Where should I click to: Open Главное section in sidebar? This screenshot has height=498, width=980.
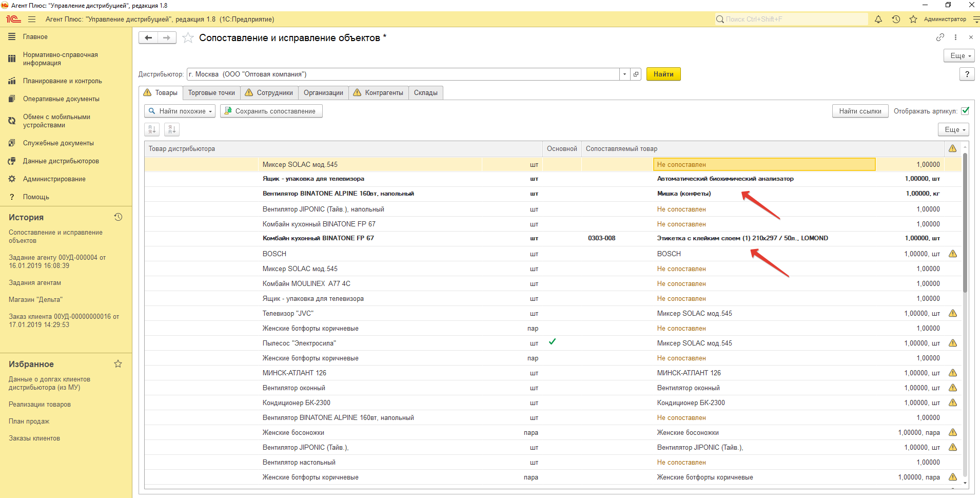click(35, 37)
